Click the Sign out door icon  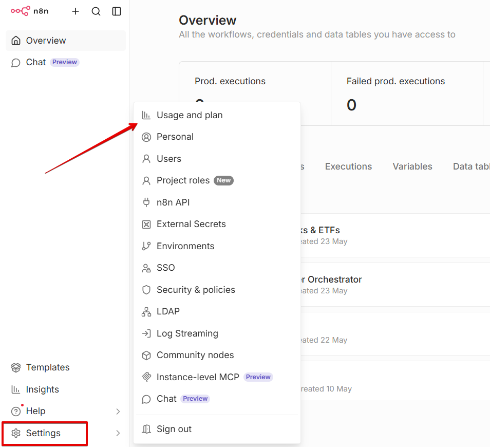click(x=146, y=429)
